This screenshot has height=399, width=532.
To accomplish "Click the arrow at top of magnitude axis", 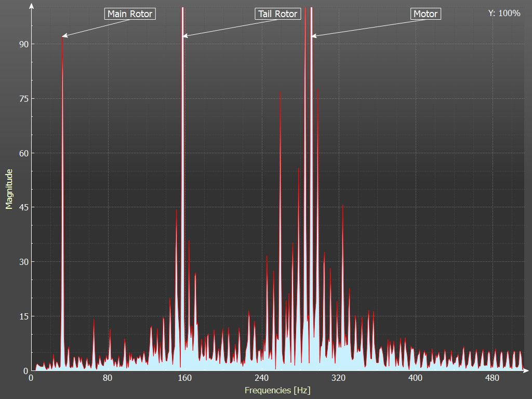I will coord(32,6).
